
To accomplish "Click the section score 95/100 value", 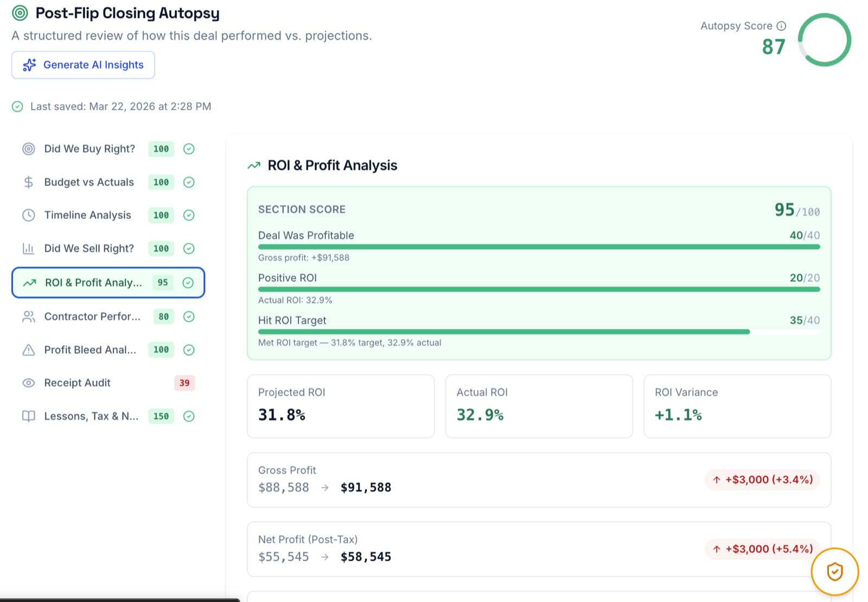I will 797,210.
